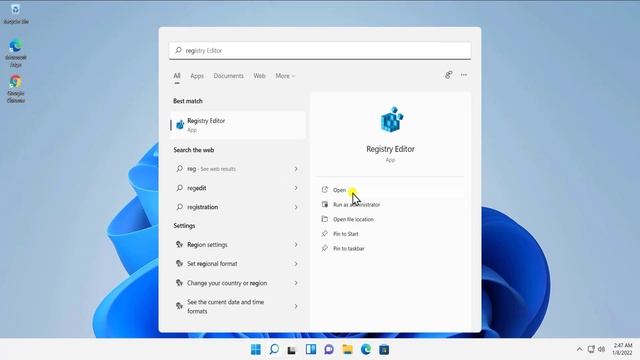Viewport: 640px width, 360px height.
Task: Click the search feedback/share icon
Action: (x=449, y=75)
